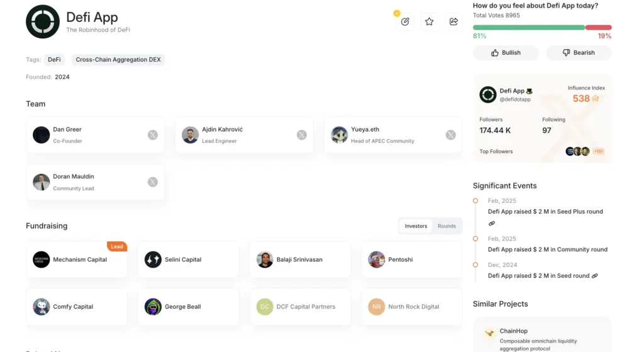The height and width of the screenshot is (352, 644).
Task: Click the Dec, 2024 timeline marker
Action: [x=475, y=265]
